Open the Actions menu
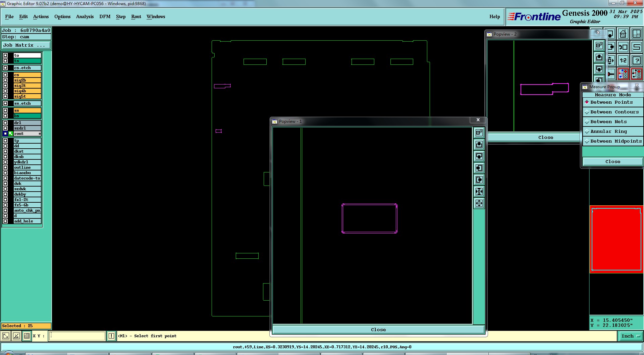Screen dimensions: 644x355 coord(41,16)
